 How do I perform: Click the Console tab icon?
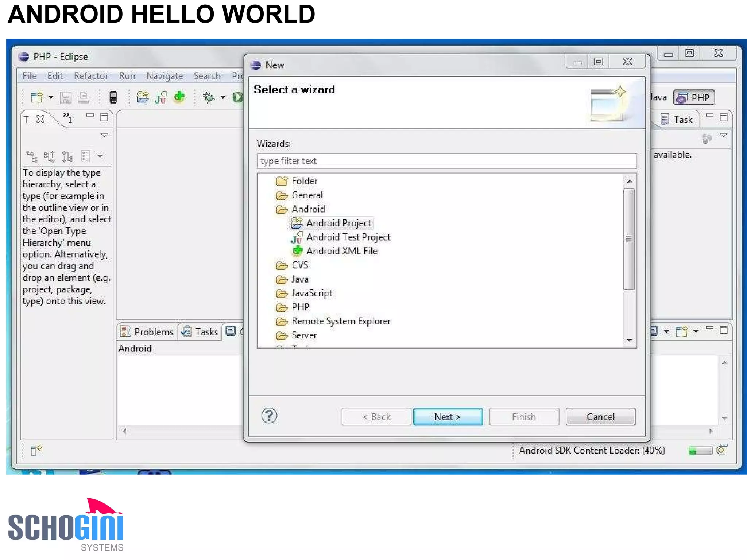pos(231,331)
